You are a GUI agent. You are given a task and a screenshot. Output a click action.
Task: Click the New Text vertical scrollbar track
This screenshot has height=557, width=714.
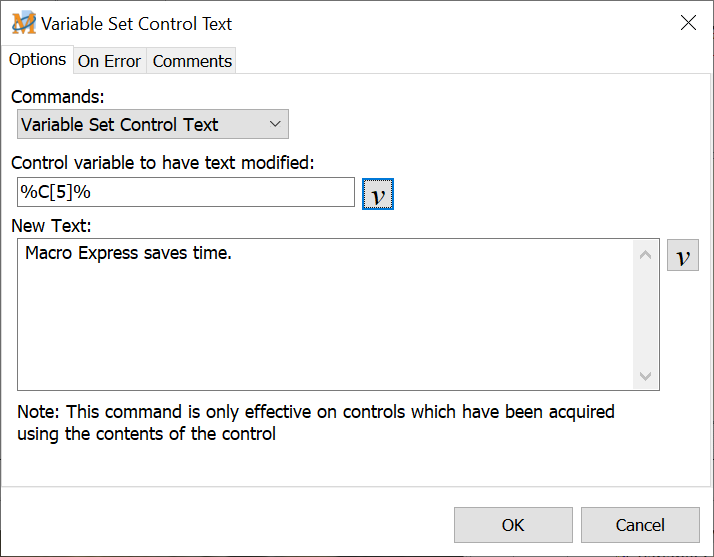[646, 315]
